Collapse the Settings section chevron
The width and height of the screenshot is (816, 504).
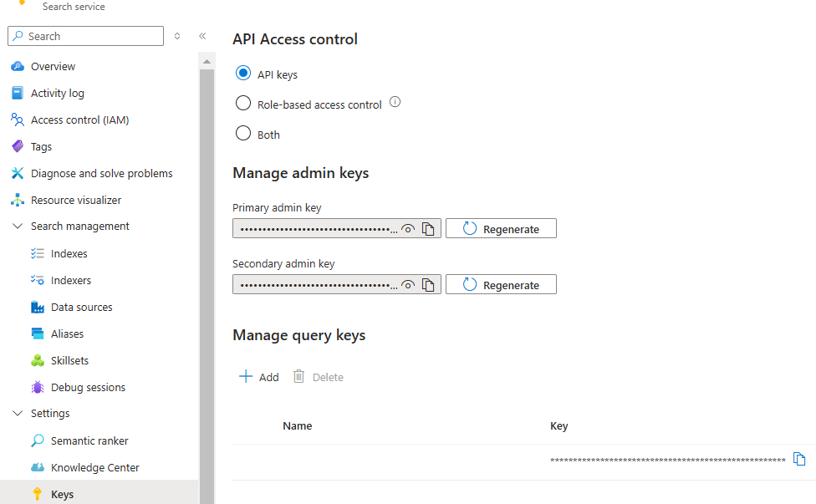[x=18, y=414]
